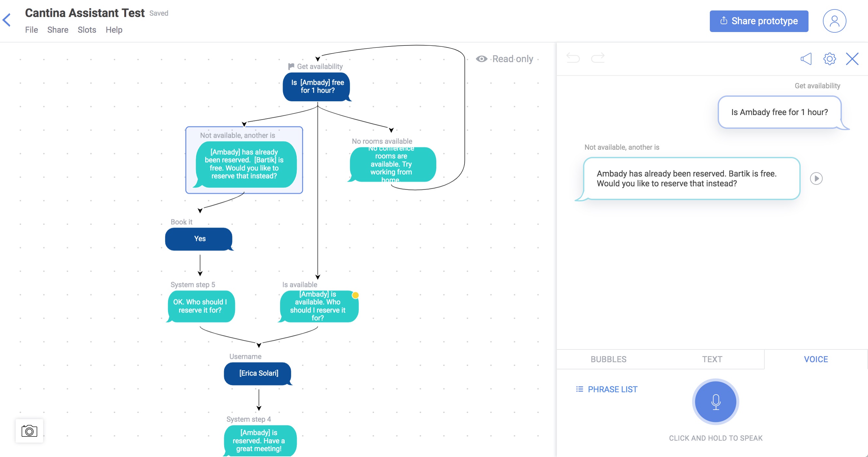This screenshot has width=868, height=457.
Task: Open the Slots menu
Action: tap(87, 30)
